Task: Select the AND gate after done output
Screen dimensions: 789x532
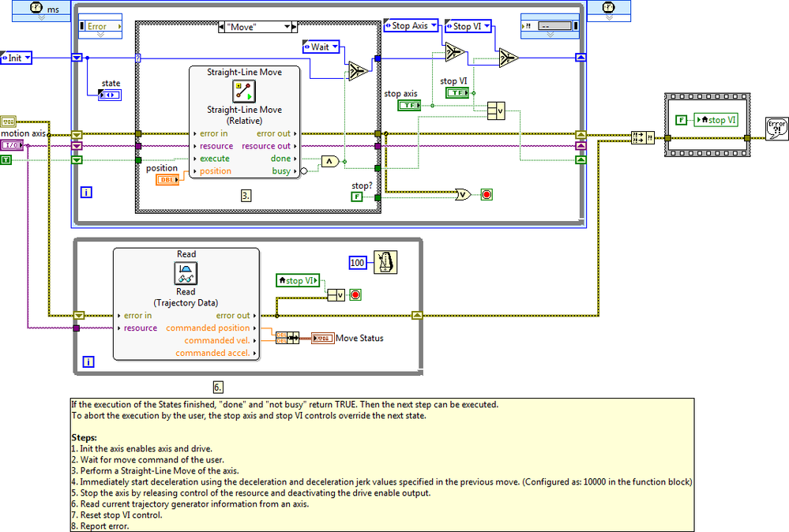Action: 330,161
